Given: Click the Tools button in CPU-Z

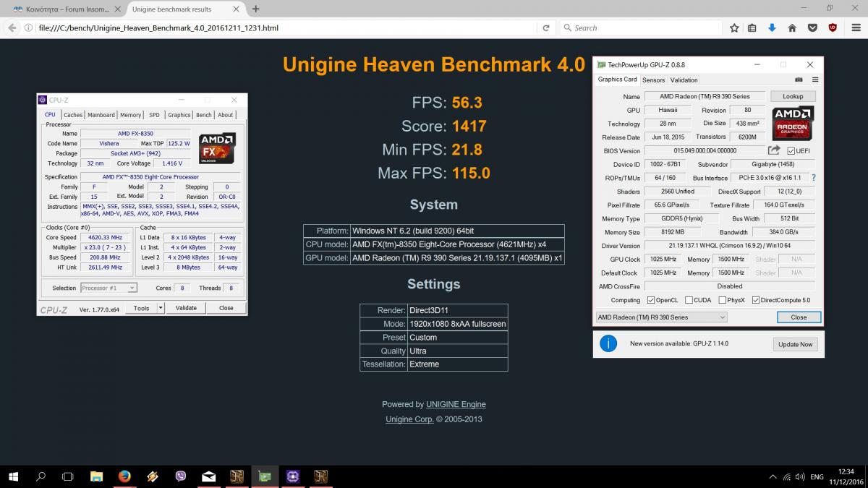Looking at the screenshot, I should pyautogui.click(x=141, y=307).
